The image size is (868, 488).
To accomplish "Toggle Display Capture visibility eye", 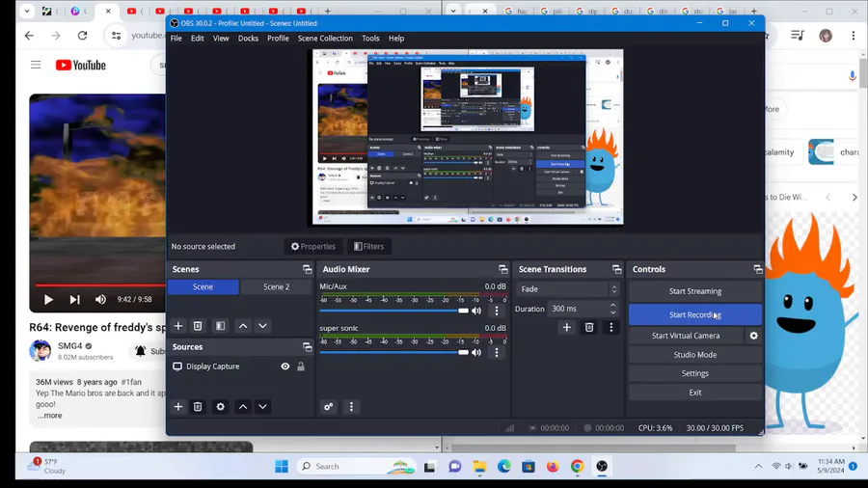I will click(285, 366).
